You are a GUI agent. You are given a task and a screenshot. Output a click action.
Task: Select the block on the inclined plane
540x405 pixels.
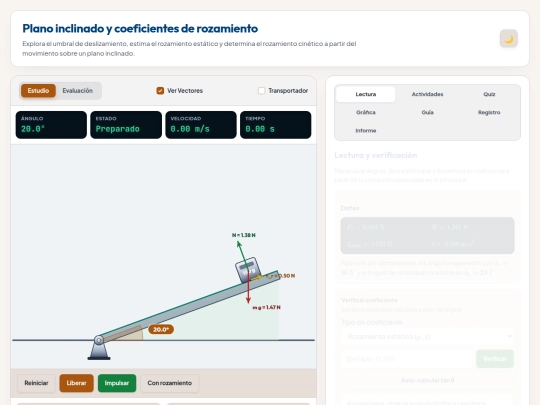[x=248, y=270]
